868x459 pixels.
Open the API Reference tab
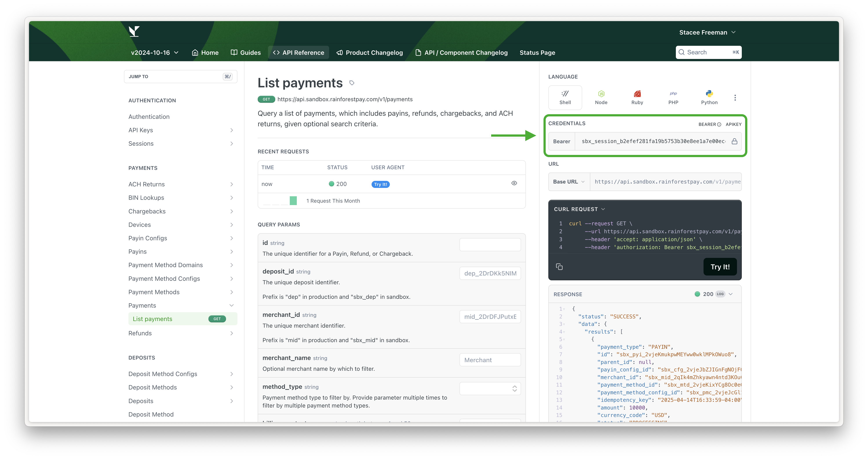299,53
